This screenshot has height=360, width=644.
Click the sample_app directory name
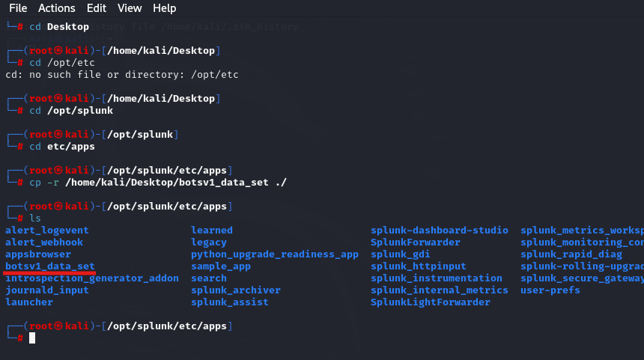point(221,266)
